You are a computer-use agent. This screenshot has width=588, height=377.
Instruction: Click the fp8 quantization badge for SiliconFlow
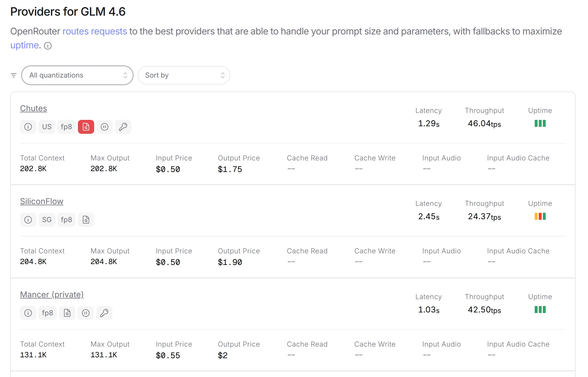pos(66,220)
